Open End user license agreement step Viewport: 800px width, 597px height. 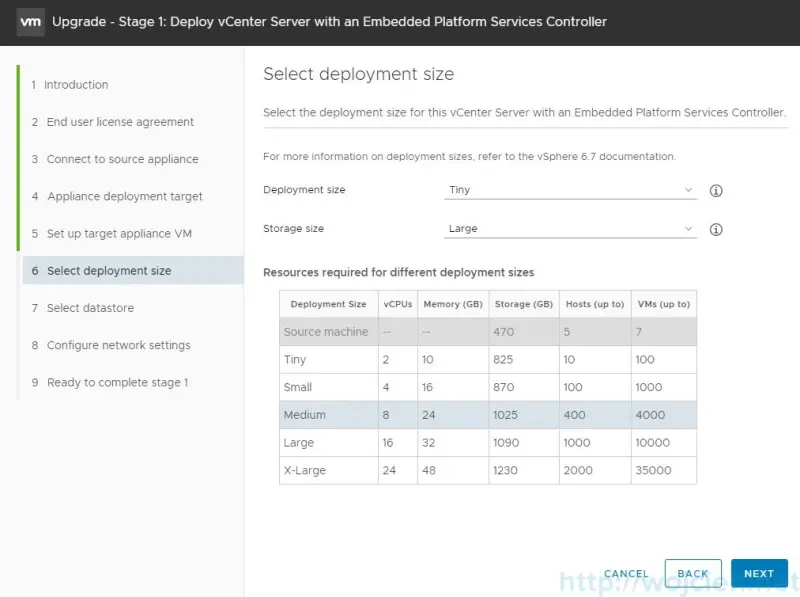tap(120, 122)
